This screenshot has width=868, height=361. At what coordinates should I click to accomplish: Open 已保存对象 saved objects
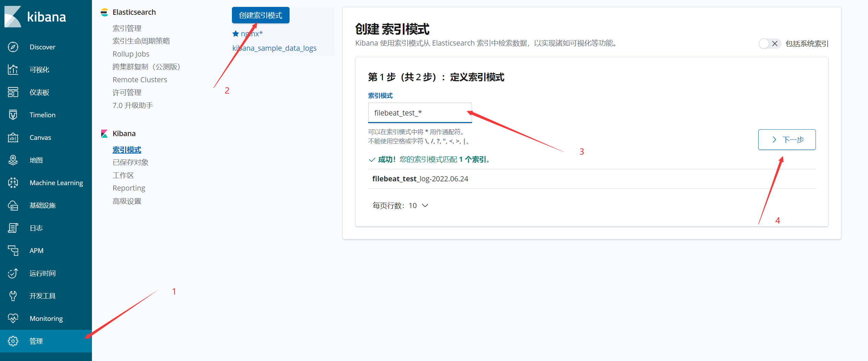pyautogui.click(x=130, y=163)
